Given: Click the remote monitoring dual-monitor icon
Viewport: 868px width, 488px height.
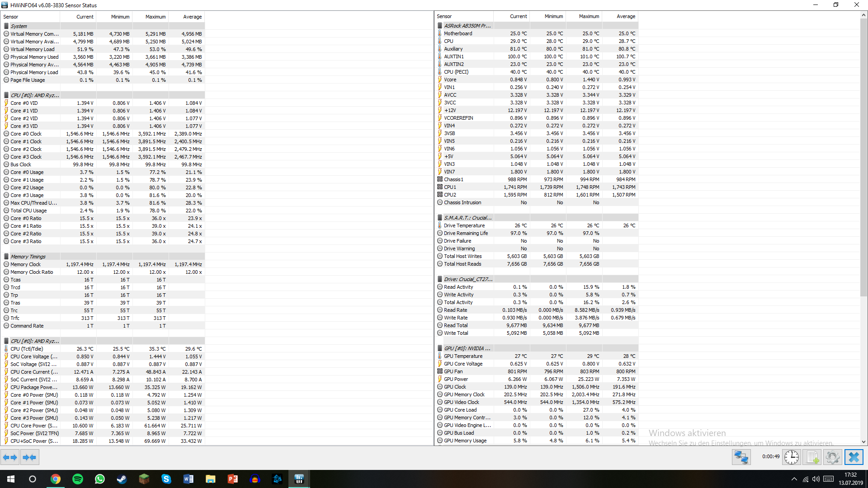Looking at the screenshot, I should click(741, 457).
